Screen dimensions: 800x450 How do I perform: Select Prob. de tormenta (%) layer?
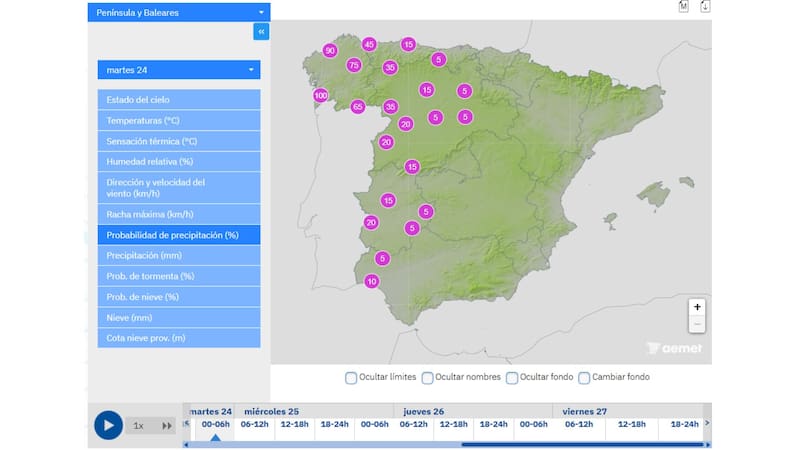[179, 276]
